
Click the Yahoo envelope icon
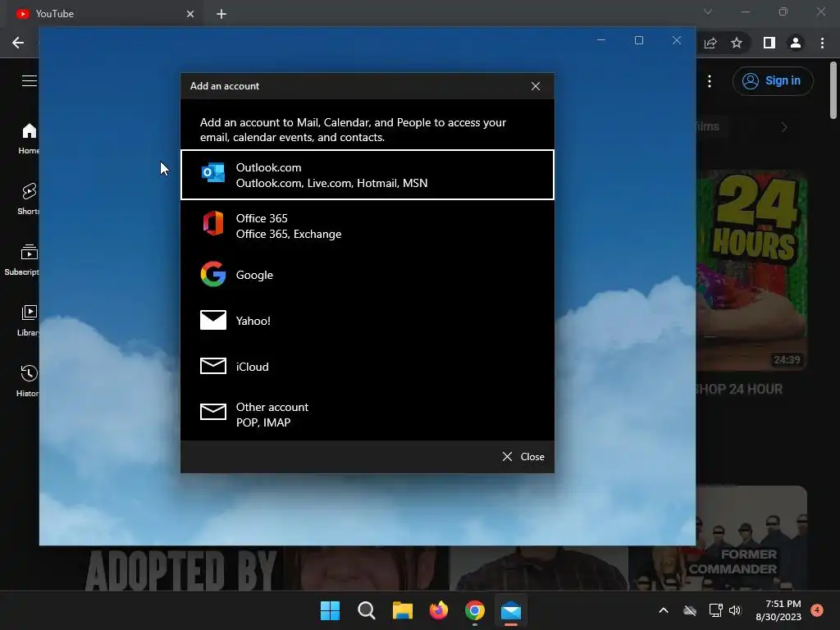pos(212,320)
